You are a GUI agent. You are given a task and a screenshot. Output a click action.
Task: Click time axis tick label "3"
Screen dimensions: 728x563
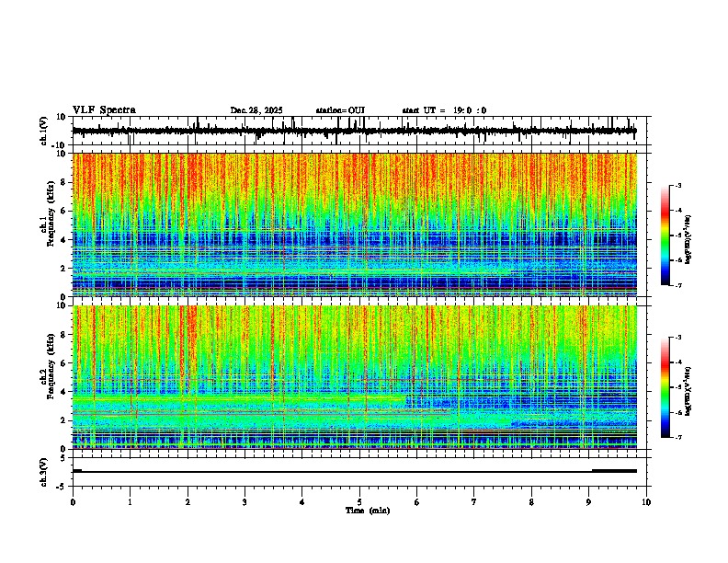(245, 502)
